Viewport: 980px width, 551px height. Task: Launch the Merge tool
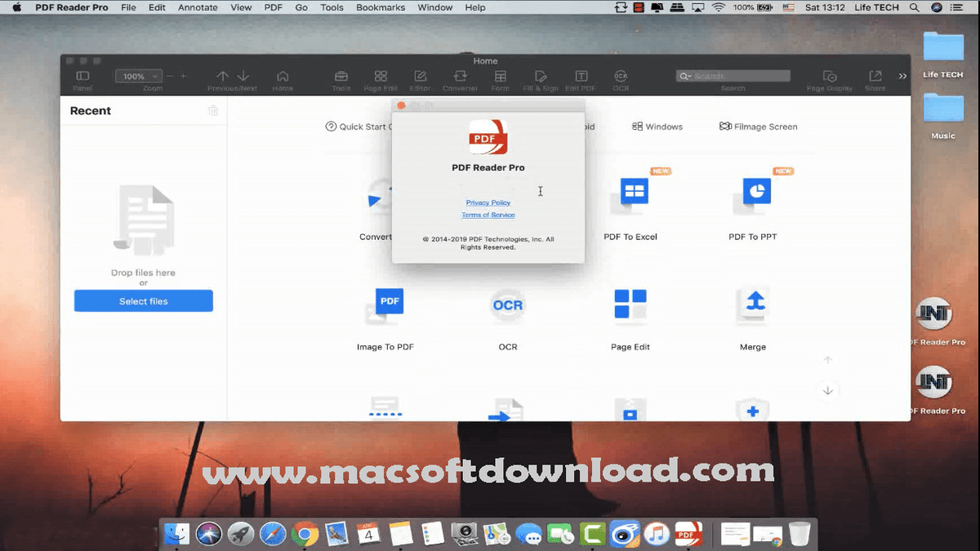coord(751,304)
